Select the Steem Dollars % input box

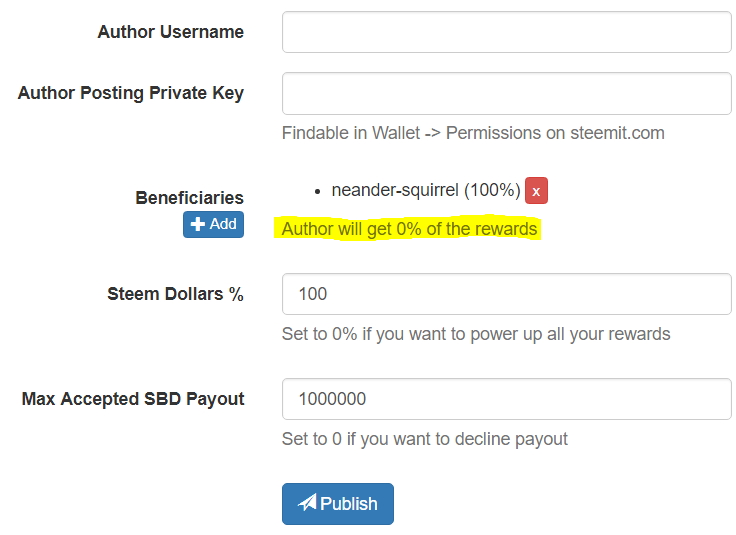(x=506, y=294)
